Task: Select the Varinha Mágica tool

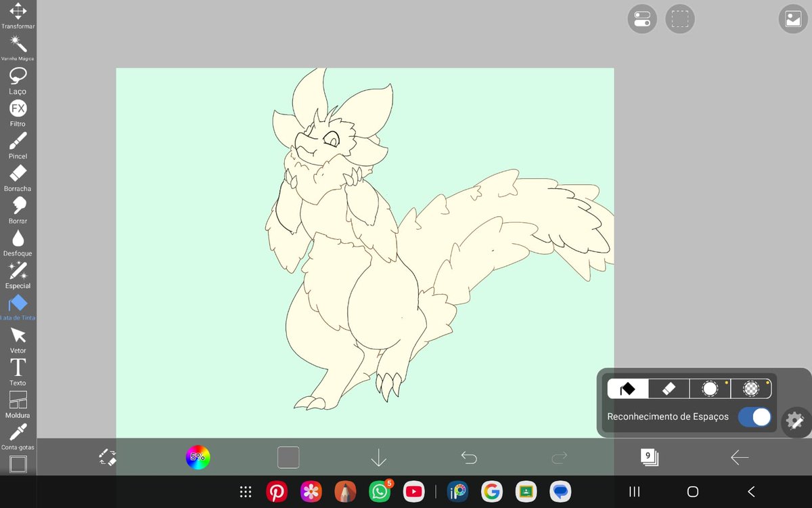Action: (18, 47)
